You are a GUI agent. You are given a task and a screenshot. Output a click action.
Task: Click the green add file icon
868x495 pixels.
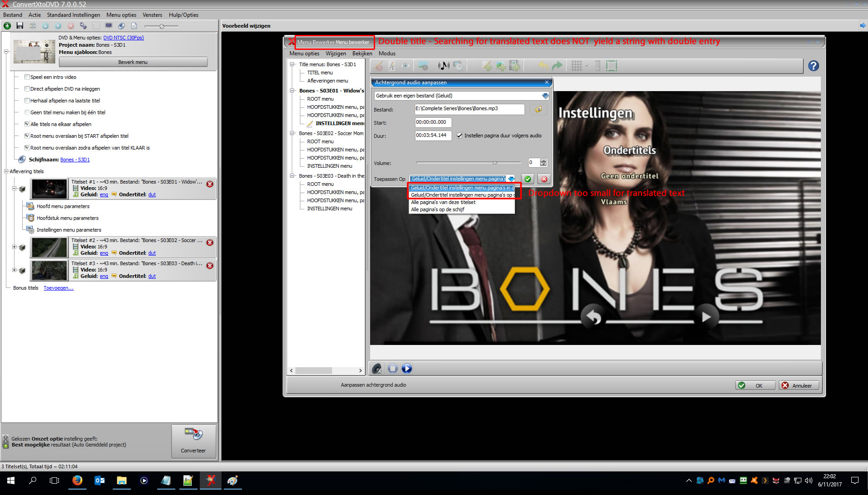[x=7, y=26]
